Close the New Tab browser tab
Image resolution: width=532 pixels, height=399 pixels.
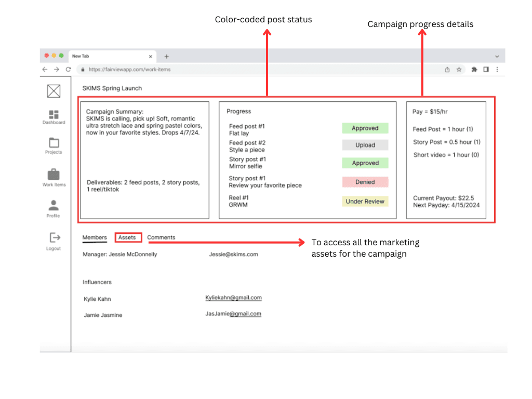click(150, 57)
